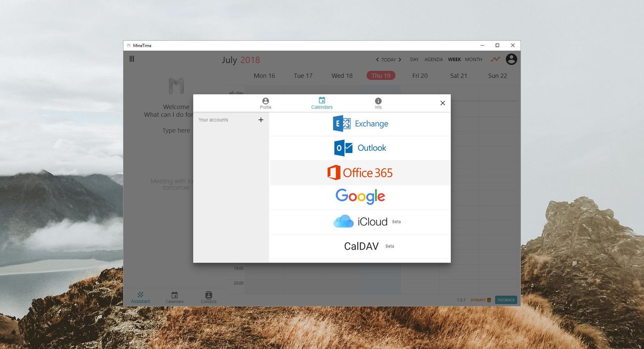The image size is (644, 349).
Task: Select Sat 21 day header
Action: (459, 76)
